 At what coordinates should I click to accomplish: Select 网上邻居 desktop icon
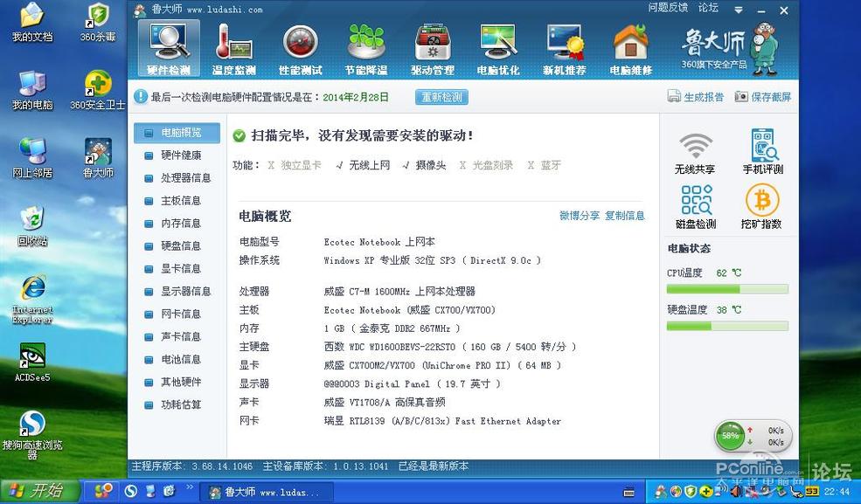click(32, 158)
